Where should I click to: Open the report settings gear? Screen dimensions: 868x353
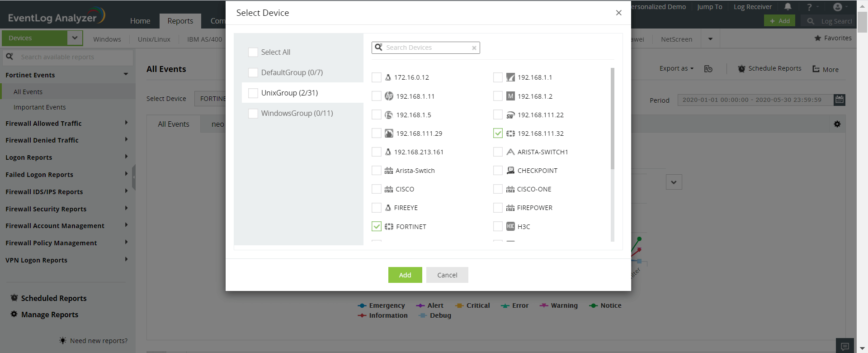click(x=837, y=124)
